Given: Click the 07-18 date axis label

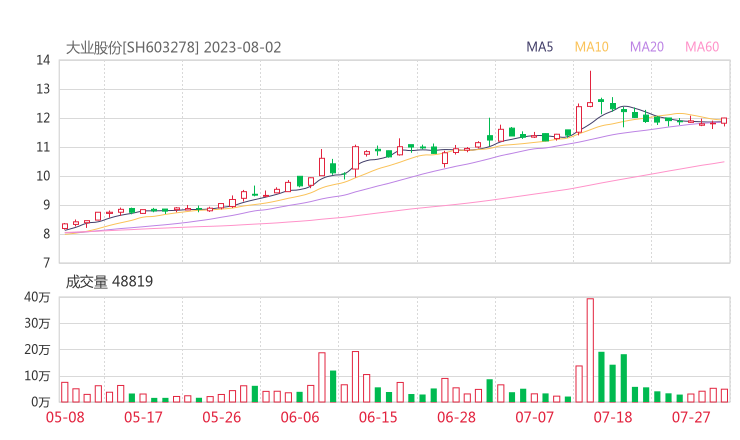Looking at the screenshot, I should 613,417.
